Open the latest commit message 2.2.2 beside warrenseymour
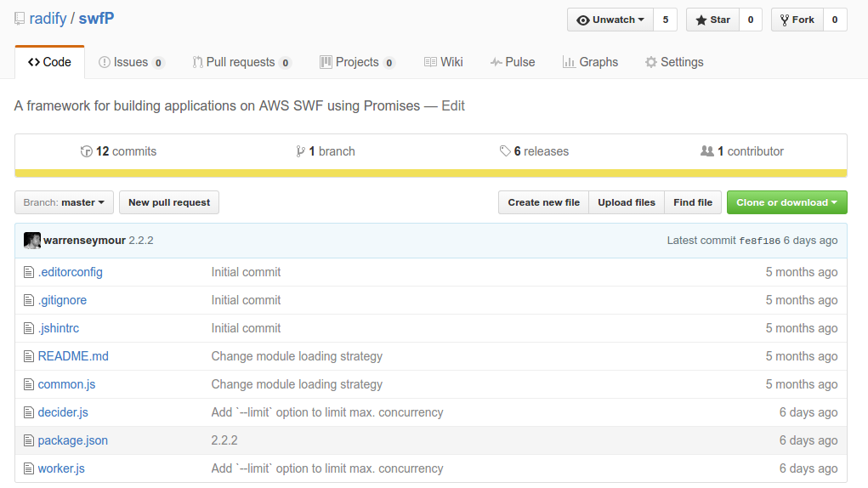Viewport: 868px width, 488px height. (x=141, y=240)
